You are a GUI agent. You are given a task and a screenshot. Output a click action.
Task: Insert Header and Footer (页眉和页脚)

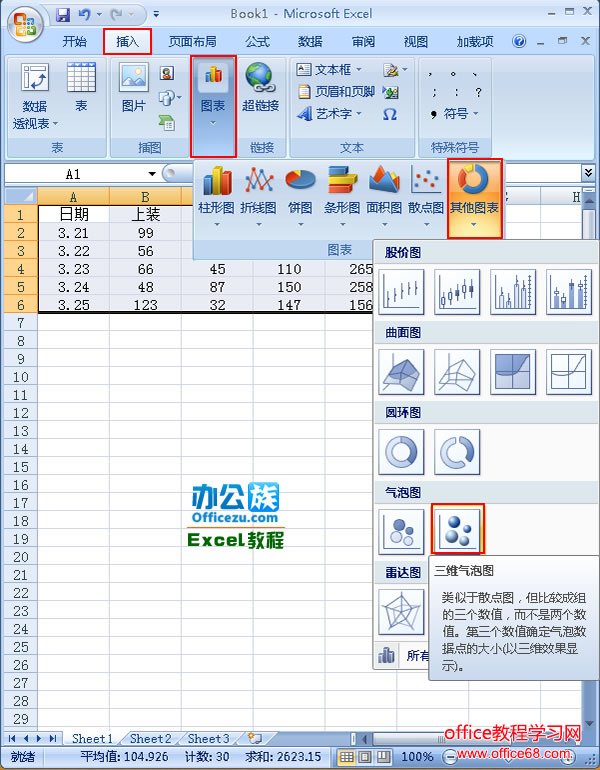(x=337, y=92)
